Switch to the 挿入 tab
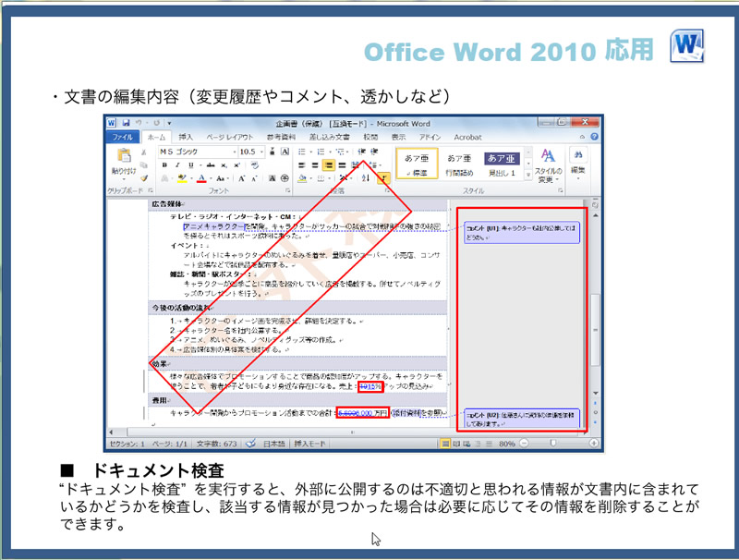Image resolution: width=739 pixels, height=560 pixels. tap(186, 137)
